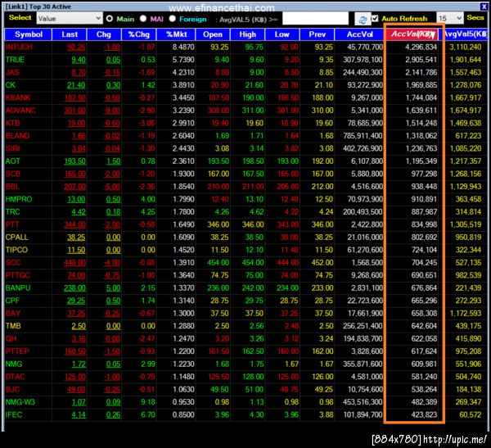Click the refresh icon button
The width and height of the screenshot is (491, 448).
(363, 19)
